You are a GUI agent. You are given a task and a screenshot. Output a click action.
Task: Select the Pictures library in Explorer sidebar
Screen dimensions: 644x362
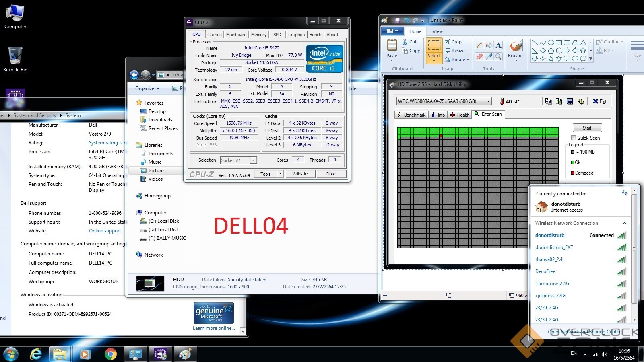[x=157, y=171]
